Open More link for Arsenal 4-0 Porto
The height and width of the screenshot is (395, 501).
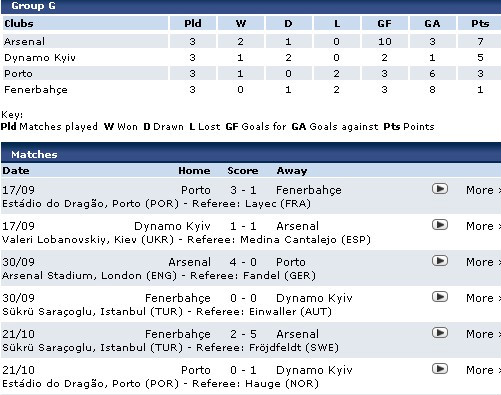point(483,262)
